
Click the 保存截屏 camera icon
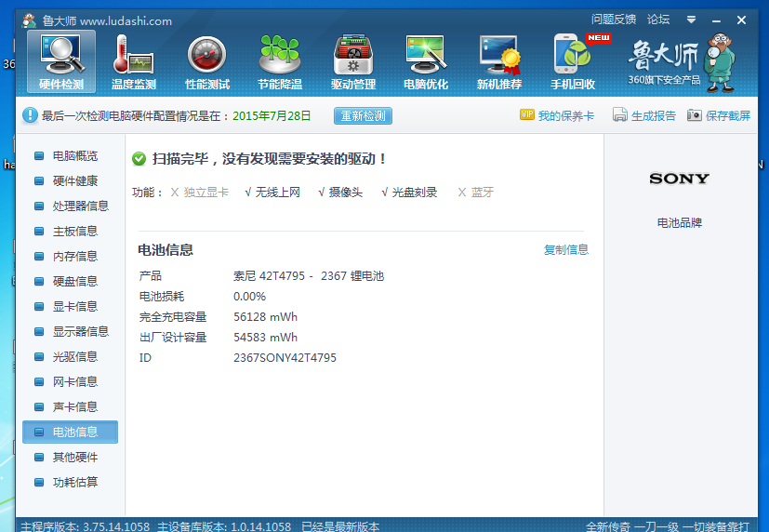(694, 115)
